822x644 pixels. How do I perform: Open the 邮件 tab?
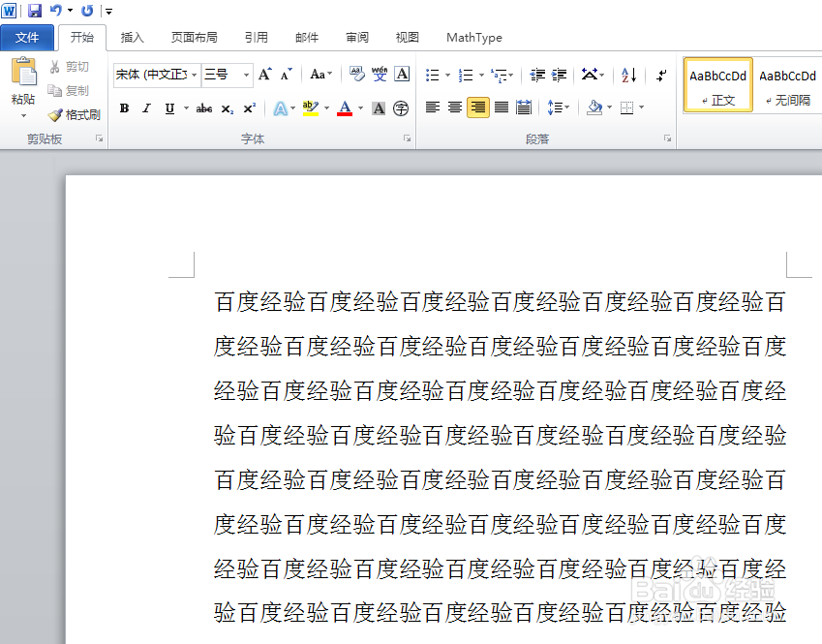307,37
